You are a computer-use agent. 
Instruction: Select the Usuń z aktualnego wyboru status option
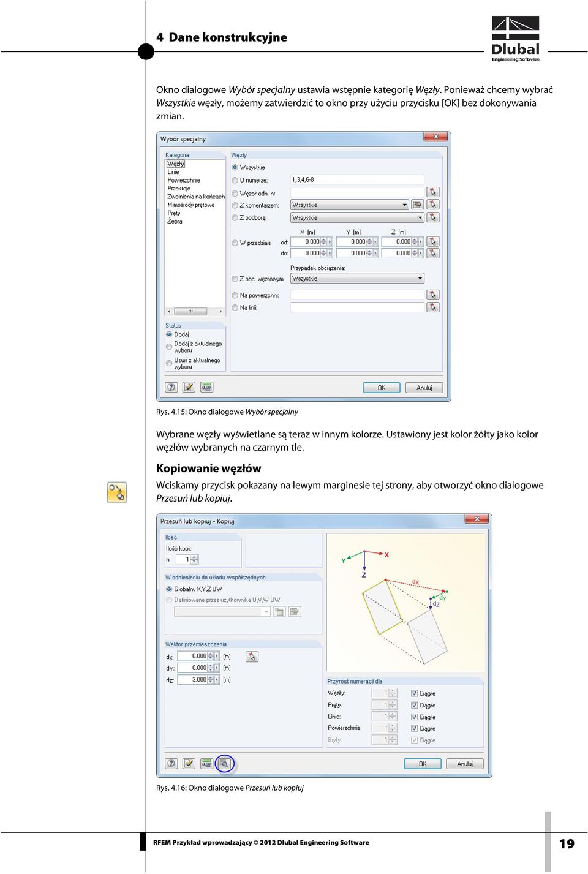pyautogui.click(x=169, y=363)
